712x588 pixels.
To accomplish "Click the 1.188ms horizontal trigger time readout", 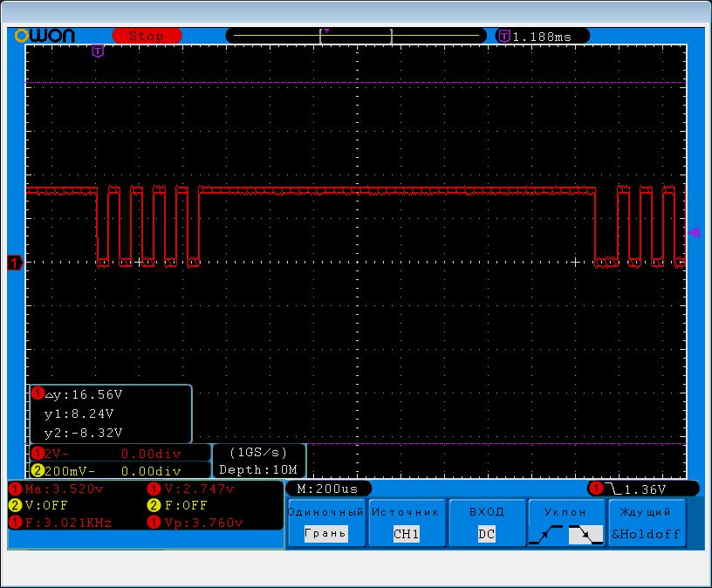I will [x=541, y=37].
